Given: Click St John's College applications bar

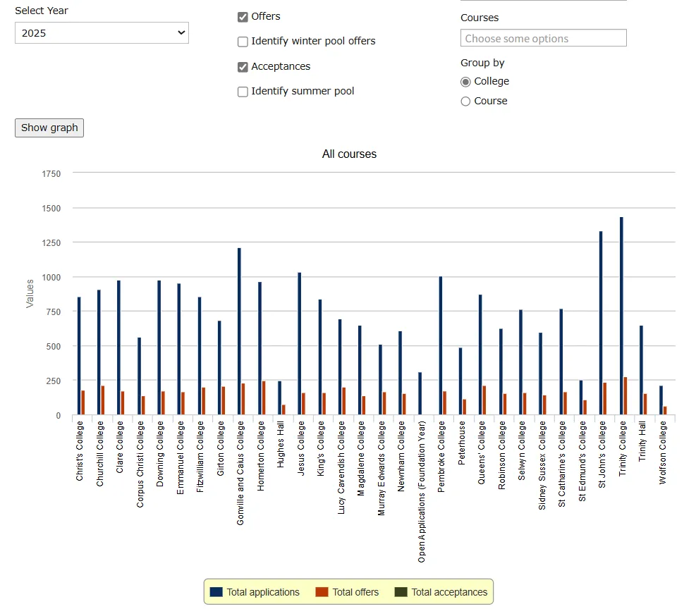Looking at the screenshot, I should coord(601,323).
